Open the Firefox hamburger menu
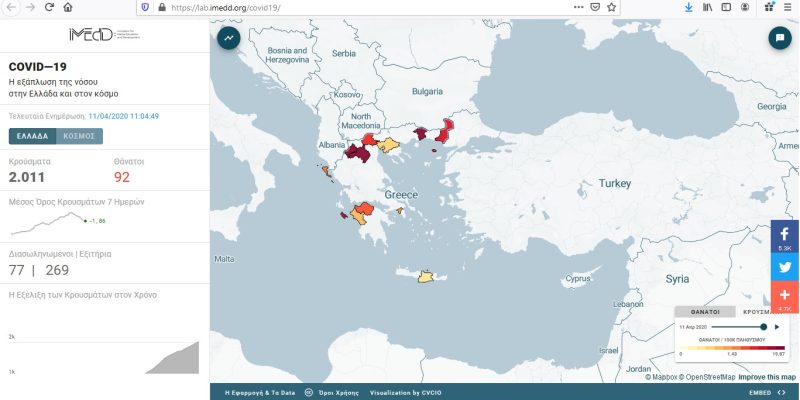The width and height of the screenshot is (800, 400). click(x=789, y=7)
